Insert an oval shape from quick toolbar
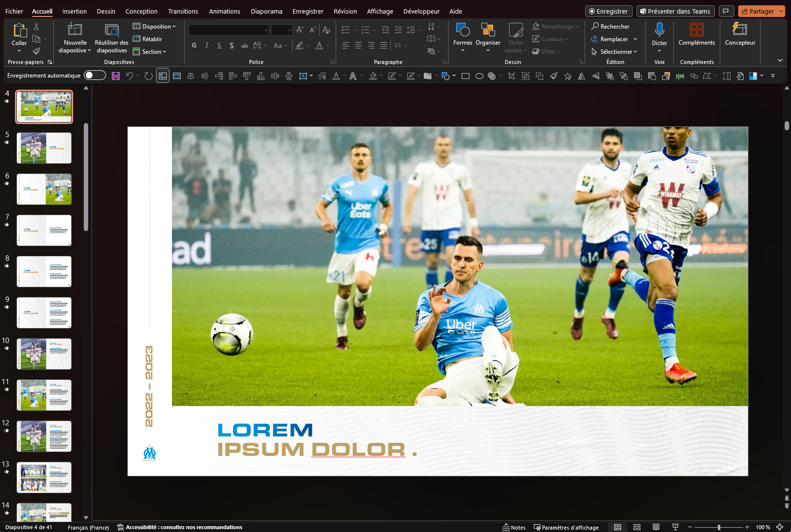This screenshot has width=791, height=532. (480, 76)
